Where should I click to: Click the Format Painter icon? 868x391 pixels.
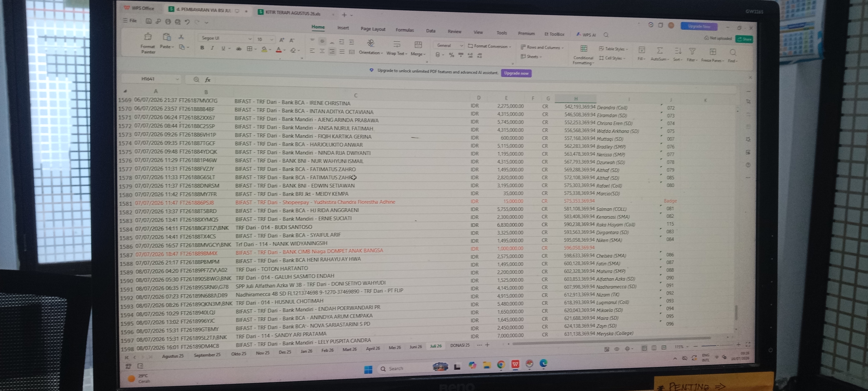[x=148, y=37]
